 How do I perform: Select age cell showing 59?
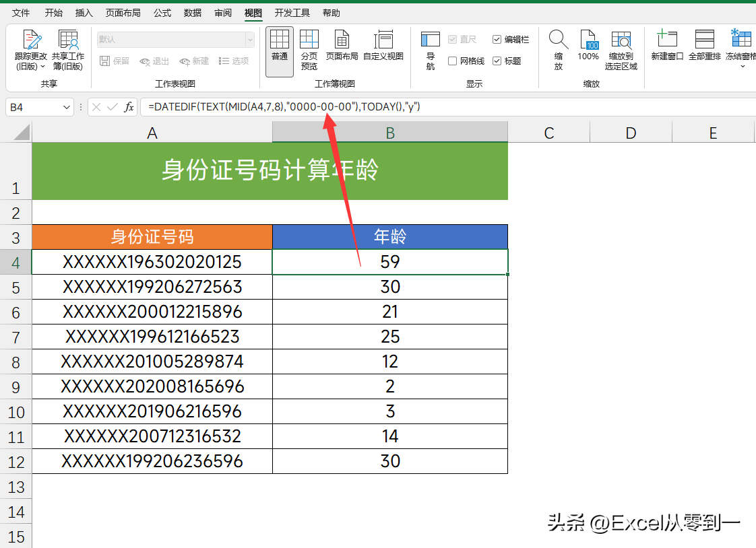[390, 262]
